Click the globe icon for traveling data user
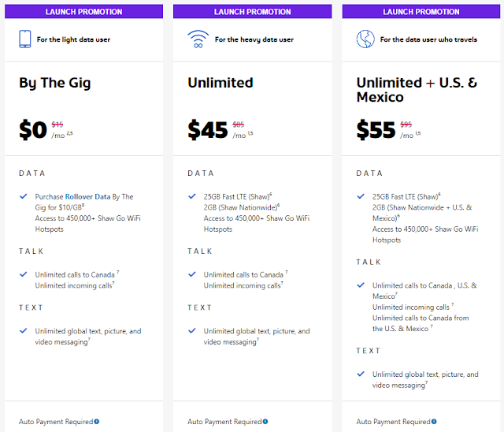 (365, 39)
